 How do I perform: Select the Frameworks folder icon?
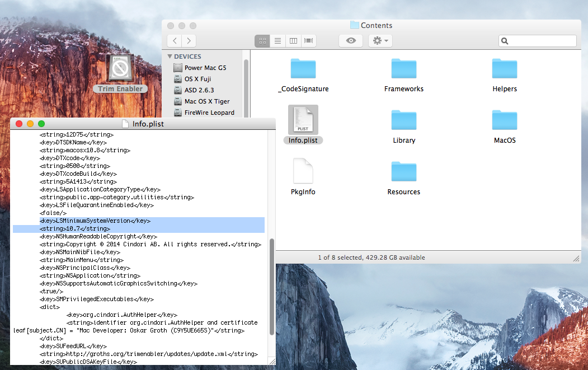coord(404,69)
